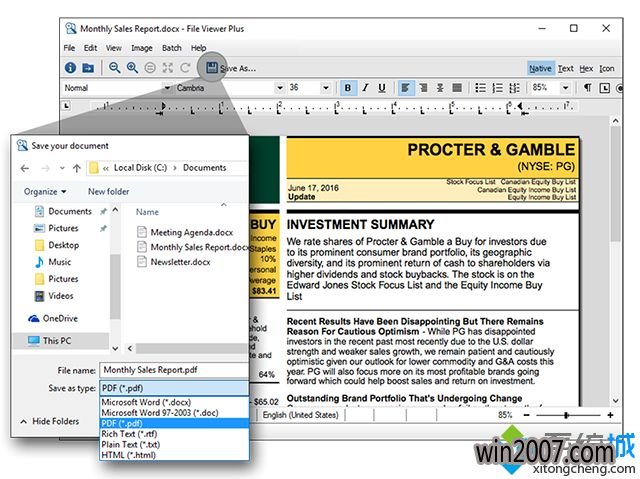Choose HTML (*.html) option
The width and height of the screenshot is (640, 479).
click(174, 455)
